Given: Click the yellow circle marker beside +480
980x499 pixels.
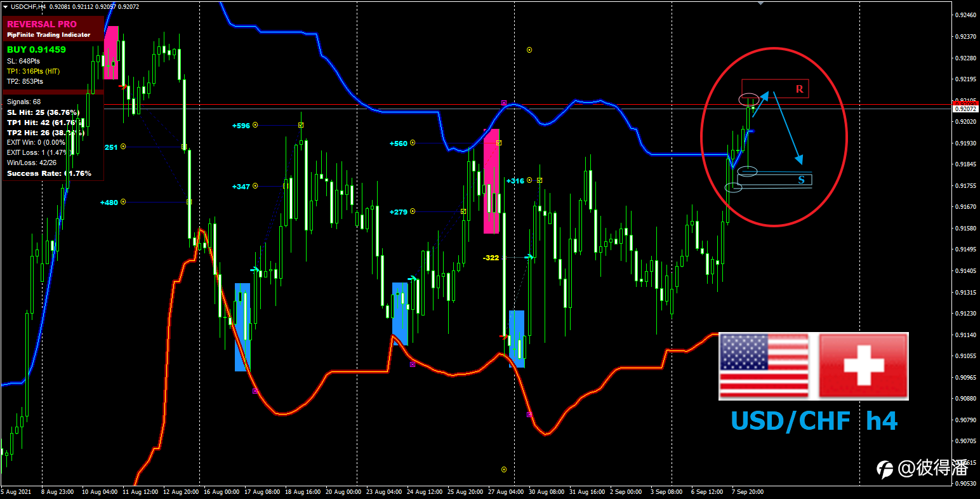Looking at the screenshot, I should coord(123,202).
